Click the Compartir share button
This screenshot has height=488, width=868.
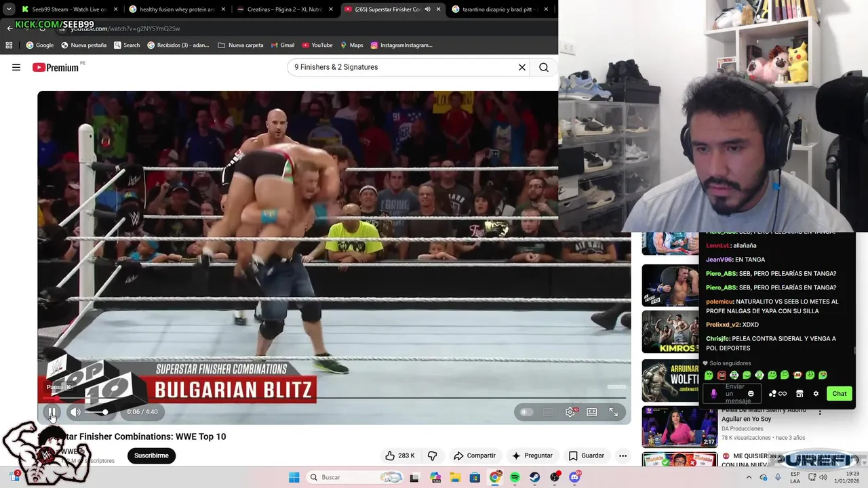click(x=475, y=455)
